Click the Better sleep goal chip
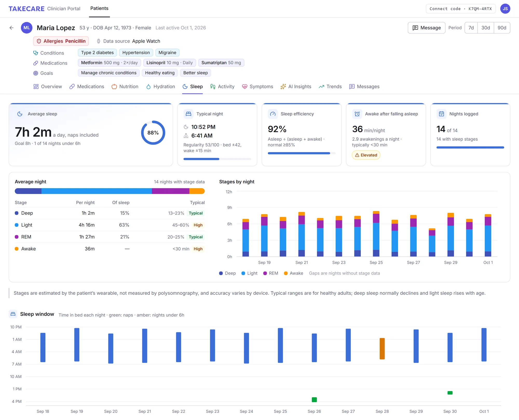 point(195,73)
